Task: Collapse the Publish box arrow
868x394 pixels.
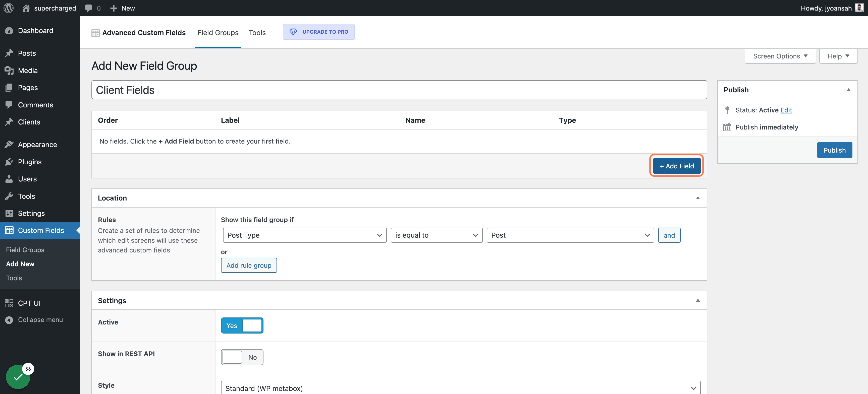Action: (848, 90)
